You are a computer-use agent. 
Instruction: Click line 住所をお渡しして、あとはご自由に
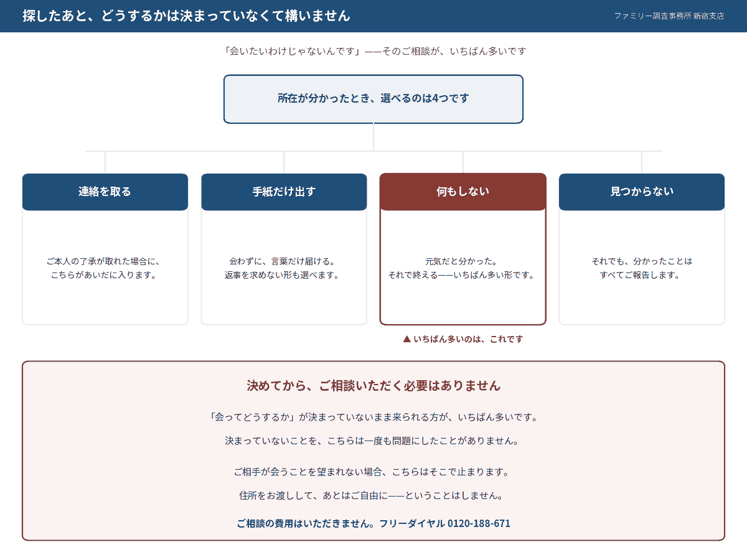pyautogui.click(x=313, y=496)
